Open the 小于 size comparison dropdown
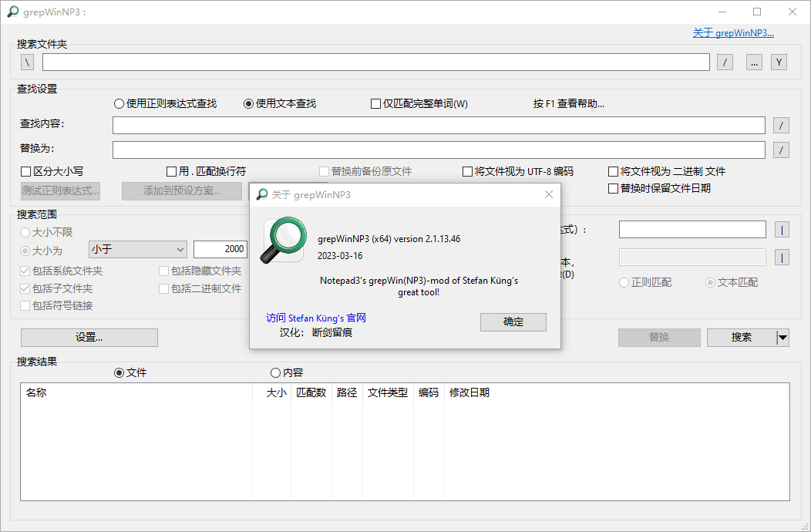Viewport: 811px width, 532px height. point(137,249)
